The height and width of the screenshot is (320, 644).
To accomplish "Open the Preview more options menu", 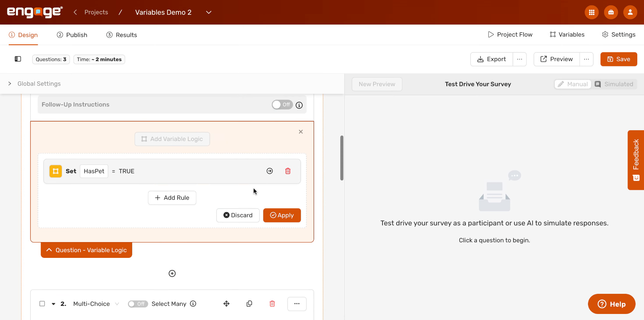I will pyautogui.click(x=586, y=59).
